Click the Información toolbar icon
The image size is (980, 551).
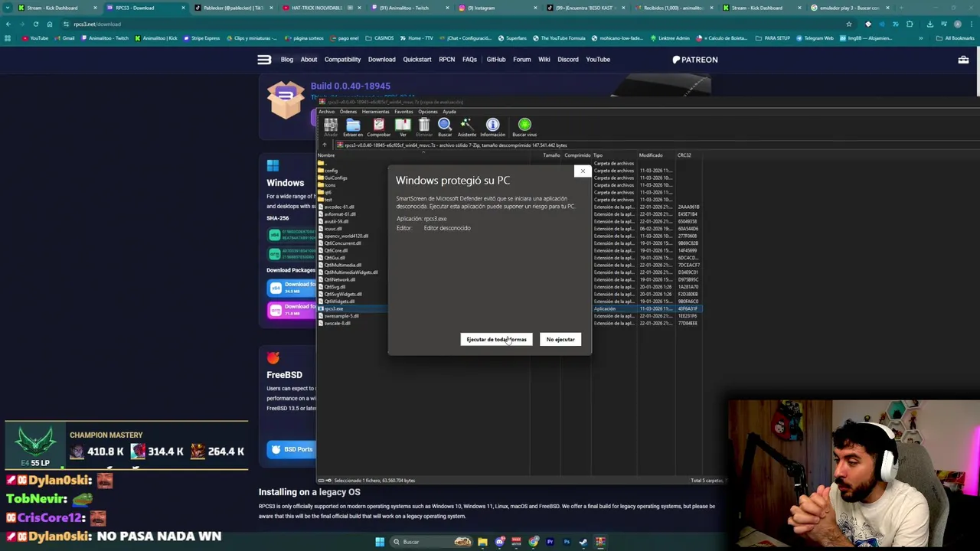pos(492,126)
